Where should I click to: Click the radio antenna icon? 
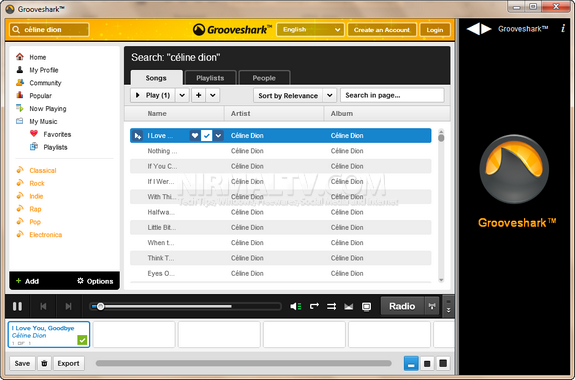432,306
